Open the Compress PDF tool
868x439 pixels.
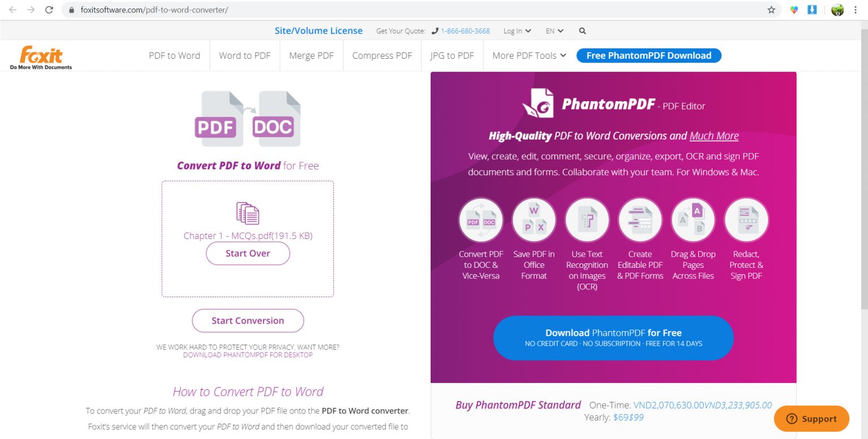coord(382,55)
